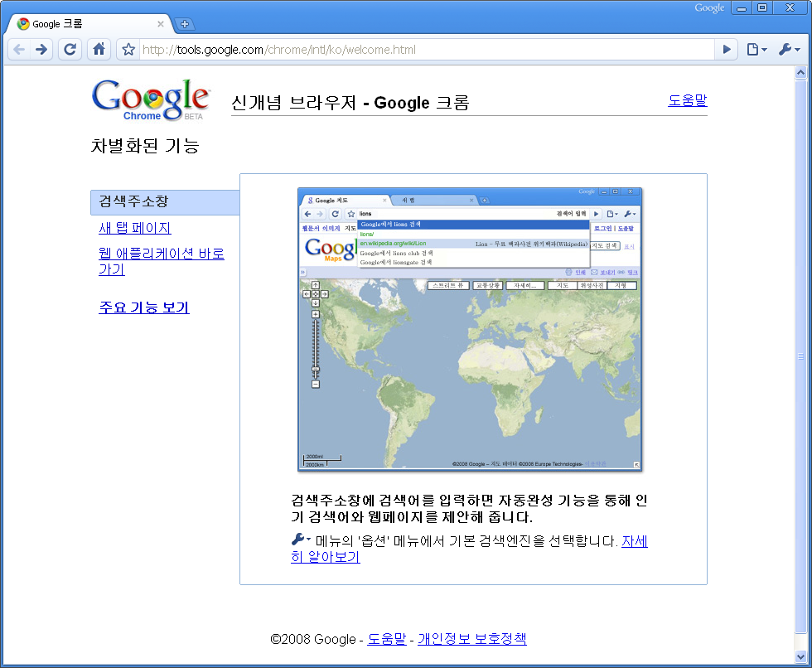Bookmark this page with the star icon

coord(128,50)
